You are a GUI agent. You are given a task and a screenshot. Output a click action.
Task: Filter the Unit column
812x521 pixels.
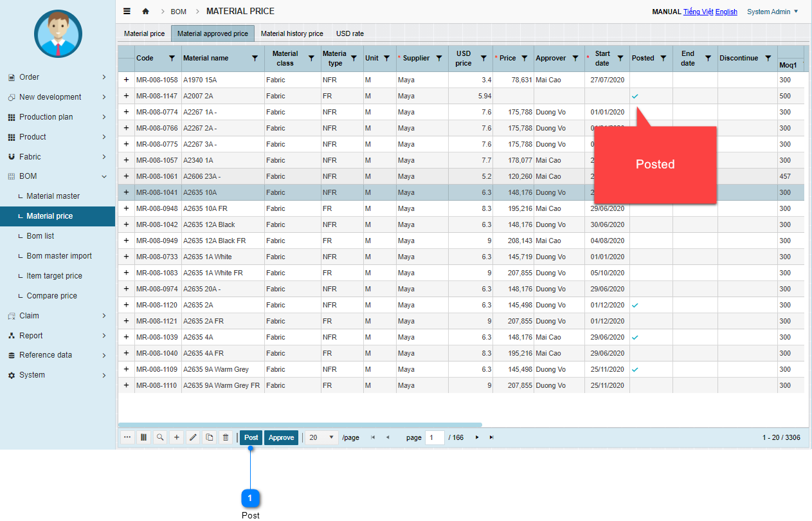pos(386,58)
